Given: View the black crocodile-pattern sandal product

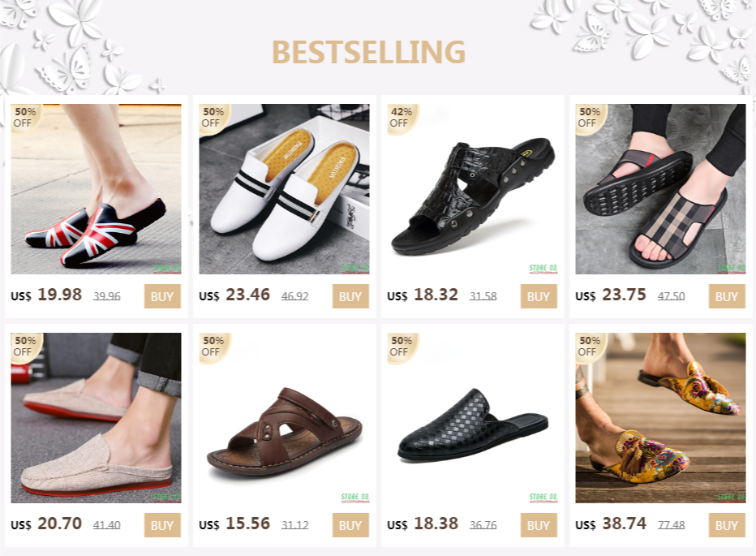Looking at the screenshot, I should coord(472,189).
